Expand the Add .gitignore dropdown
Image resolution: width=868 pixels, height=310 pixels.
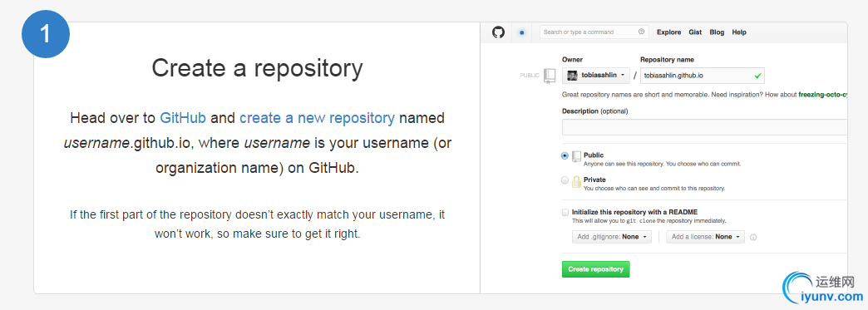[x=612, y=237]
